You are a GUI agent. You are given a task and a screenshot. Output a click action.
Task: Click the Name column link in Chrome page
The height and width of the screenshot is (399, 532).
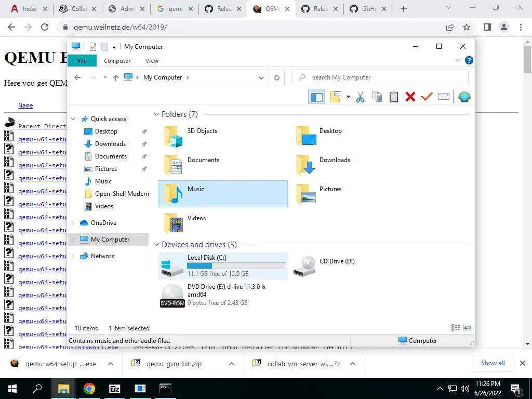[25, 105]
